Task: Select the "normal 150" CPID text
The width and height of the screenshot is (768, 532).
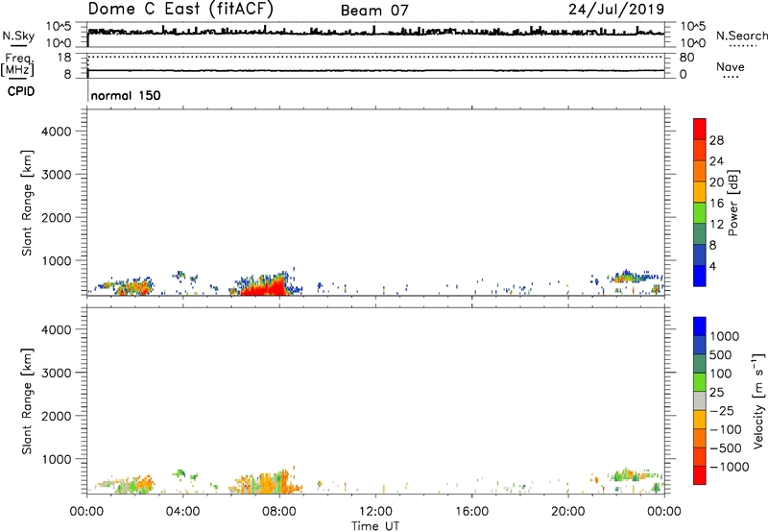Action: coord(126,95)
